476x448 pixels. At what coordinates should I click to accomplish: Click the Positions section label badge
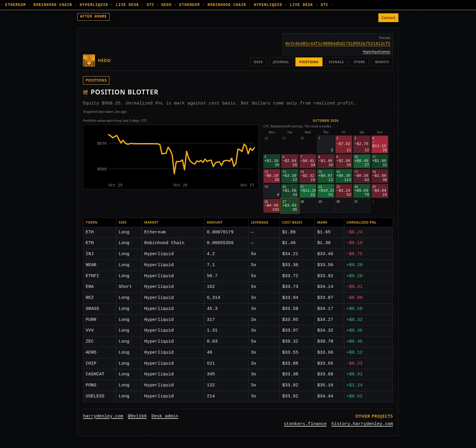96,80
